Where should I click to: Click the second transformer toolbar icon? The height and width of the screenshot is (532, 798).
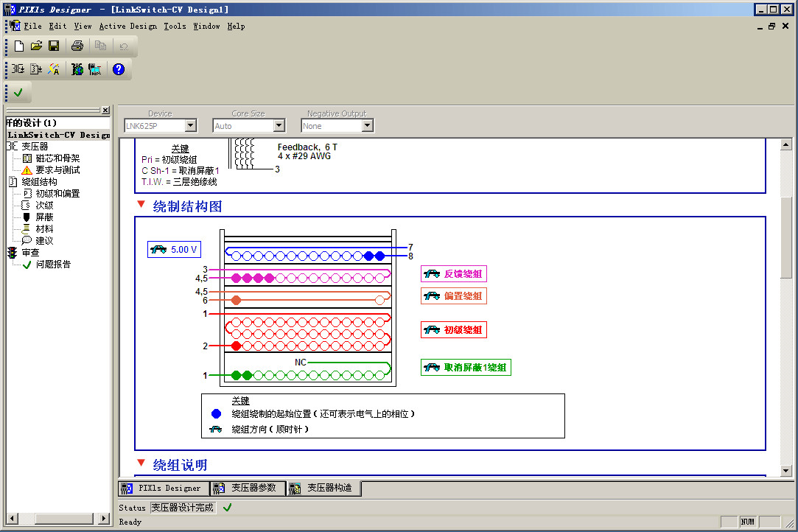coord(36,69)
